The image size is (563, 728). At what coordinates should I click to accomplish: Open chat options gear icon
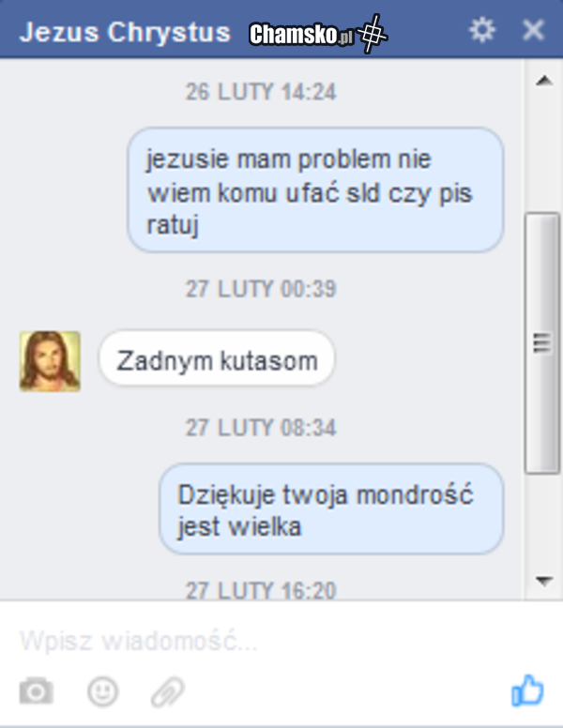[x=482, y=31]
